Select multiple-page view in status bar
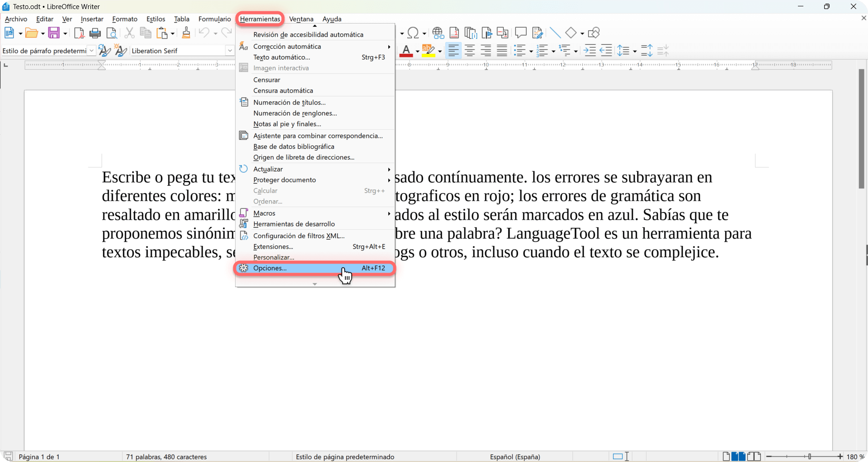 (739, 457)
